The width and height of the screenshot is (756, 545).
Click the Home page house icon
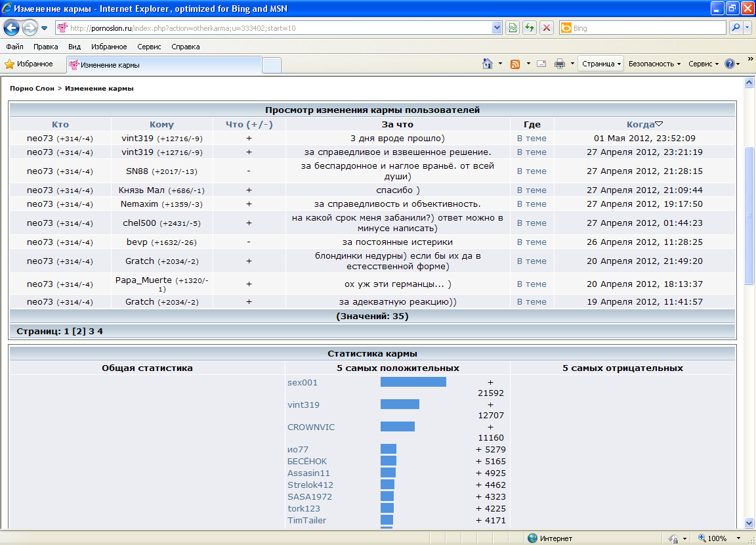(488, 64)
